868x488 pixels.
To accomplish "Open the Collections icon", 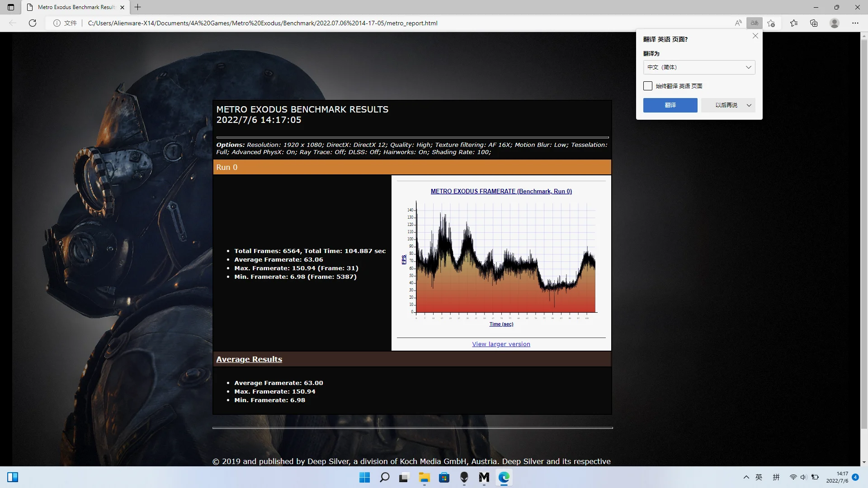I will 814,23.
